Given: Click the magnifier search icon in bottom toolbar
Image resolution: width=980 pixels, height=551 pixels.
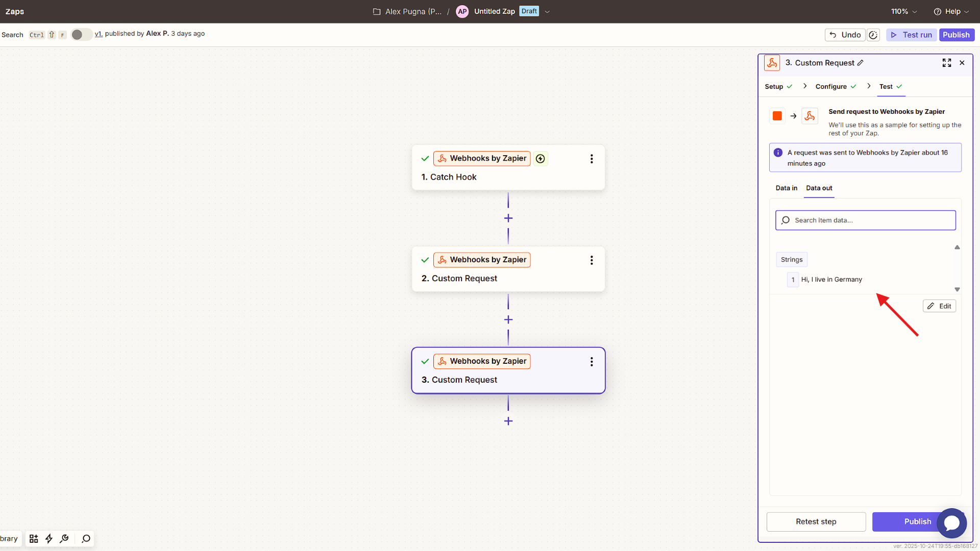Looking at the screenshot, I should [x=85, y=539].
